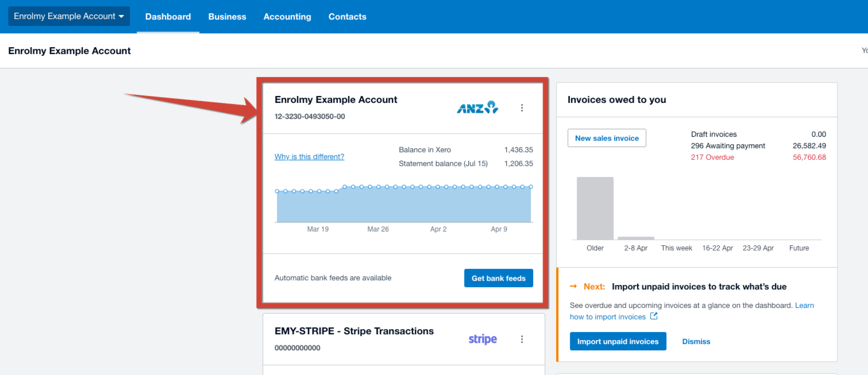Click the orange arrow icon beside 'Next:'

(x=573, y=286)
